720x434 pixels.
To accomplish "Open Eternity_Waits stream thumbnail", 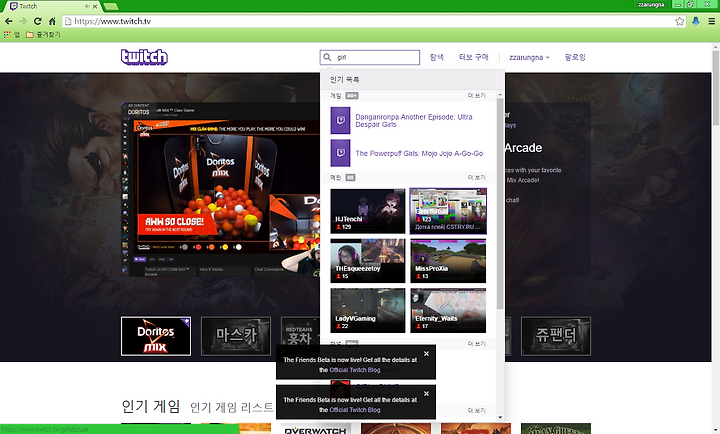I will point(448,310).
